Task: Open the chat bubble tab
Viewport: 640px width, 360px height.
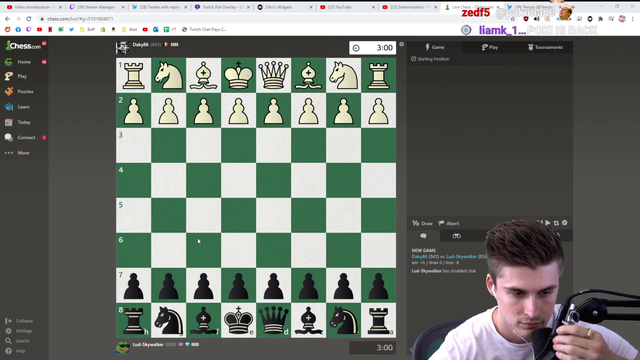Action: point(423,236)
